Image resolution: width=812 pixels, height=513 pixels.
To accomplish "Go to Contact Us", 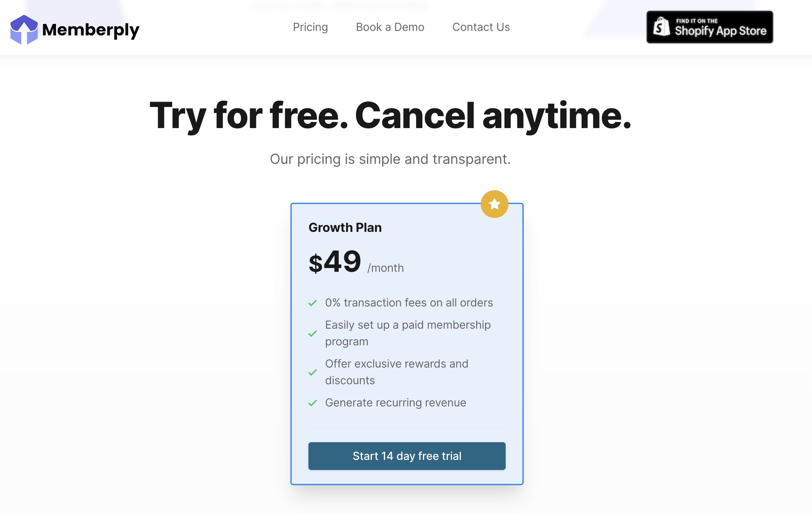I will click(481, 27).
